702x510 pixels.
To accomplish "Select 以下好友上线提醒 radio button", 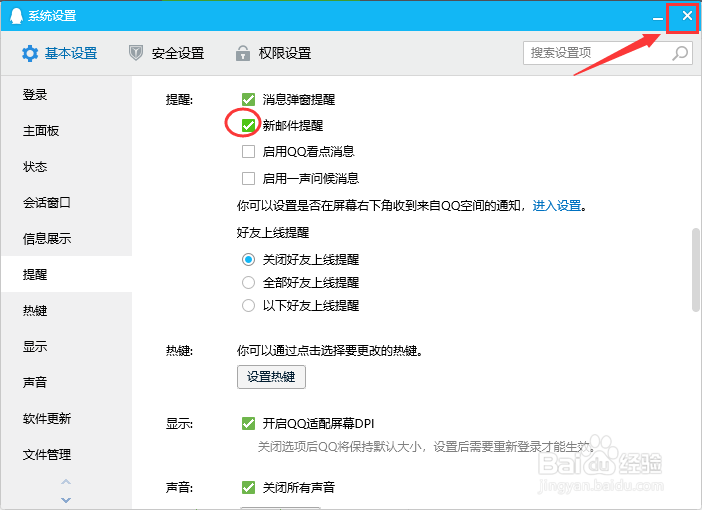I will point(248,306).
